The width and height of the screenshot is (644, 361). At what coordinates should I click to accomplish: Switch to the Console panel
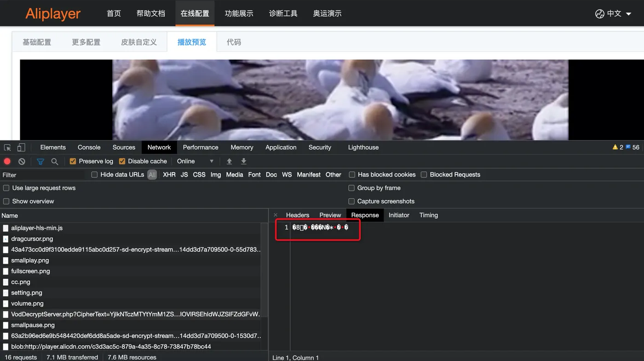(89, 147)
